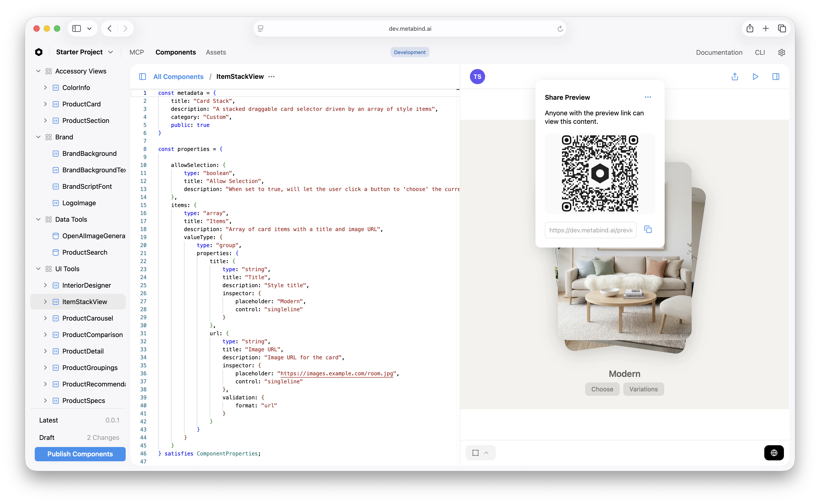
Task: Expand the InteriorDesigner component
Action: pos(45,285)
